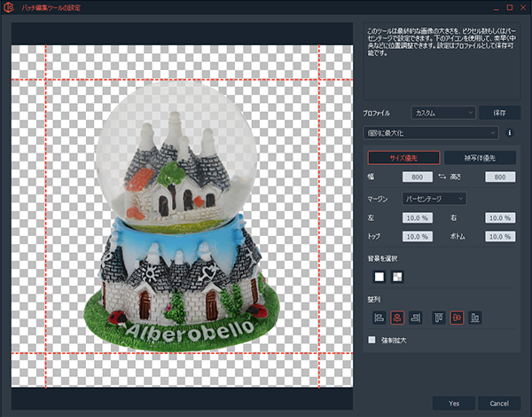Image resolution: width=532 pixels, height=417 pixels.
Task: Click the width-height swap arrows icon
Action: (x=441, y=177)
